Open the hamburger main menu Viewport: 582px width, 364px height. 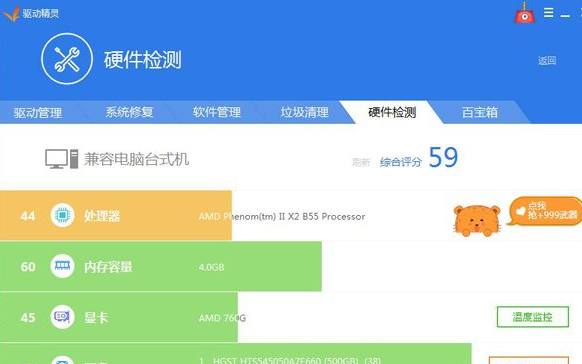click(549, 13)
